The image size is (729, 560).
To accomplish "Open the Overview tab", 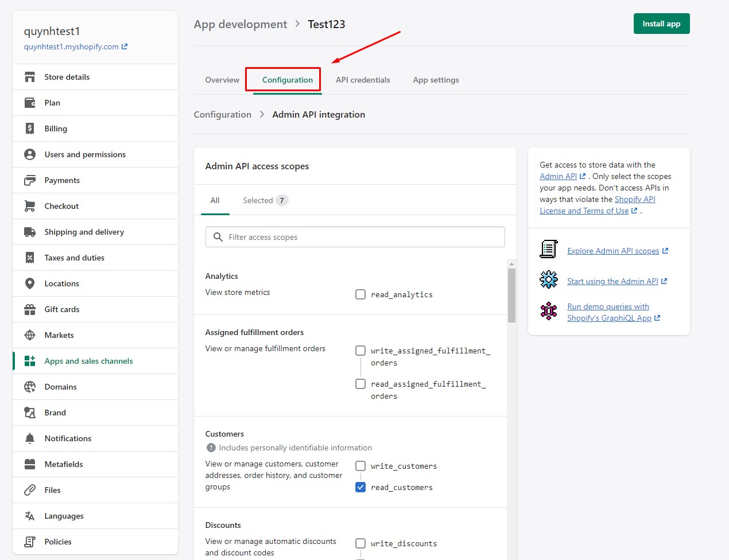I will pyautogui.click(x=222, y=80).
